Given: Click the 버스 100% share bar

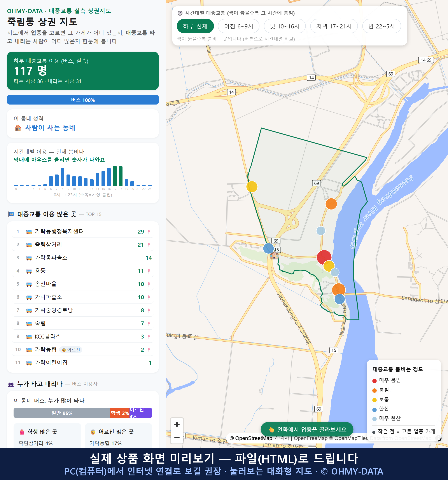Looking at the screenshot, I should (x=83, y=100).
